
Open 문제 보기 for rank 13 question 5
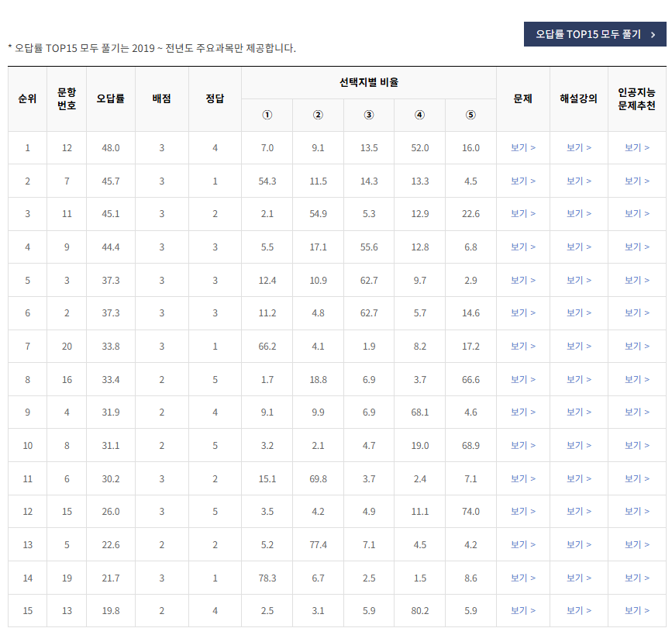522,545
